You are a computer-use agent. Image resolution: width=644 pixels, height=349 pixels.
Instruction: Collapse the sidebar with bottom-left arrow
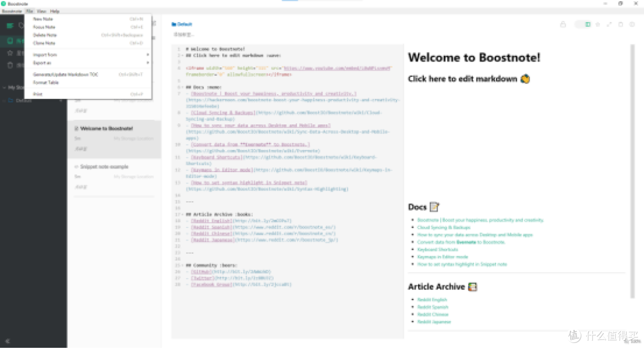point(8,341)
